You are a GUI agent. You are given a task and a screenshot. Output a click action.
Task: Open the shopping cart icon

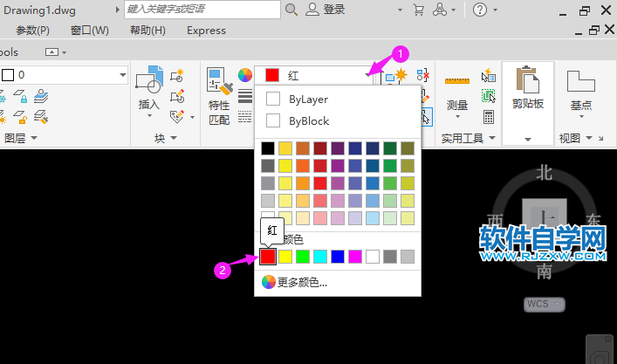point(419,10)
